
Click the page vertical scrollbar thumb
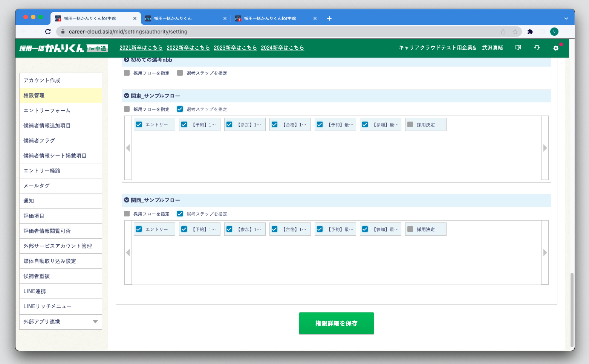pyautogui.click(x=572, y=309)
